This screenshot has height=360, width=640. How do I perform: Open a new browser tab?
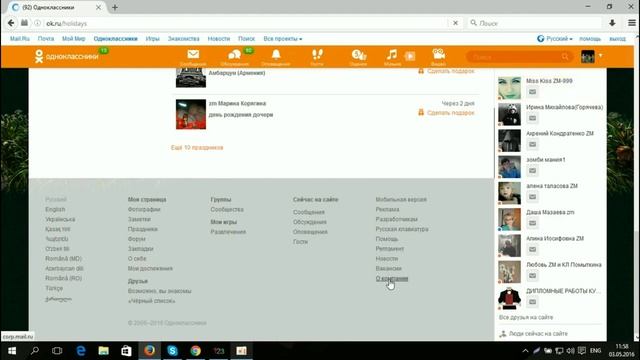(x=115, y=7)
